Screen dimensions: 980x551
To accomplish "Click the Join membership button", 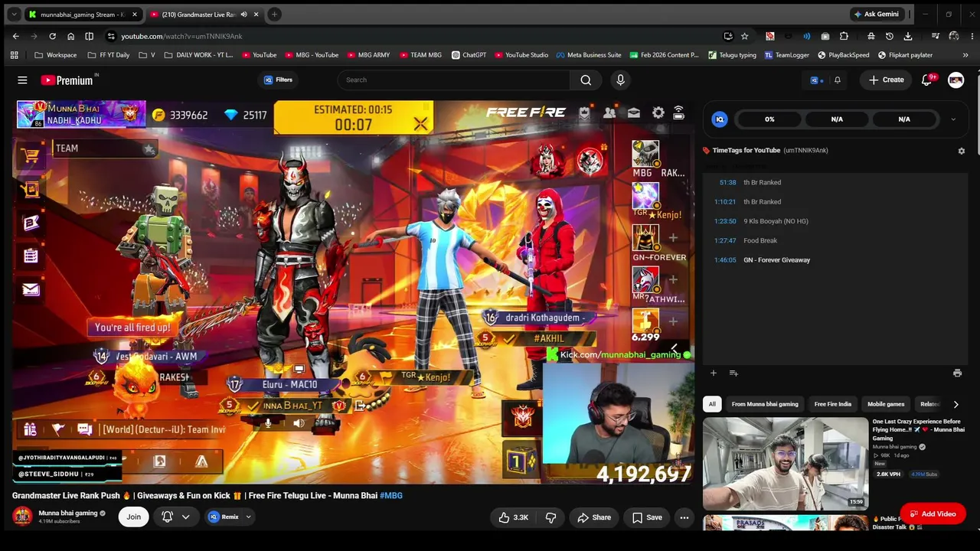I will (x=133, y=517).
